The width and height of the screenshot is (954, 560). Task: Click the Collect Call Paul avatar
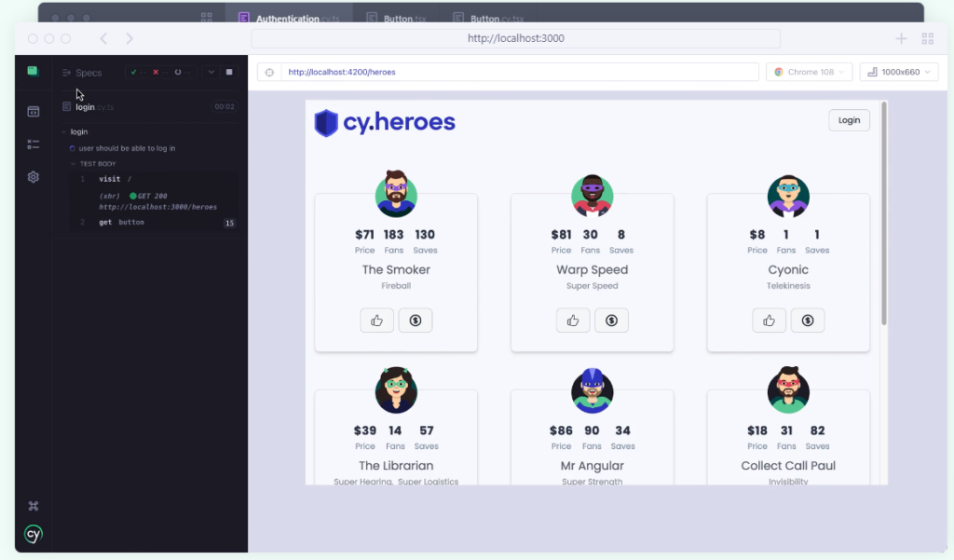point(788,390)
